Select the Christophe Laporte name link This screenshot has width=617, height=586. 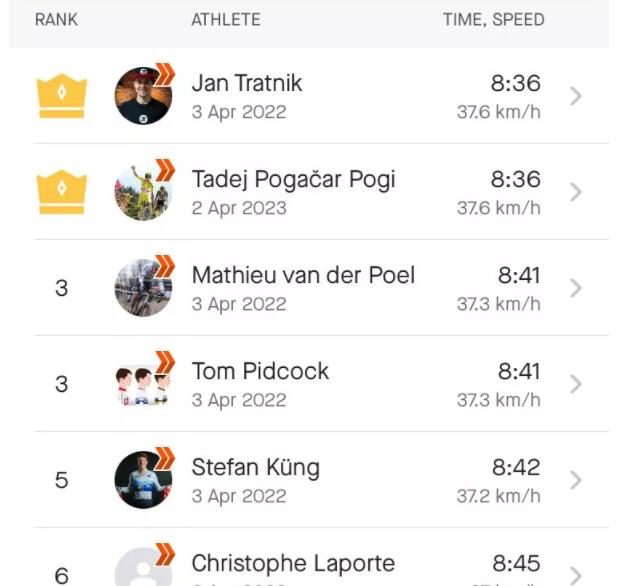293,563
